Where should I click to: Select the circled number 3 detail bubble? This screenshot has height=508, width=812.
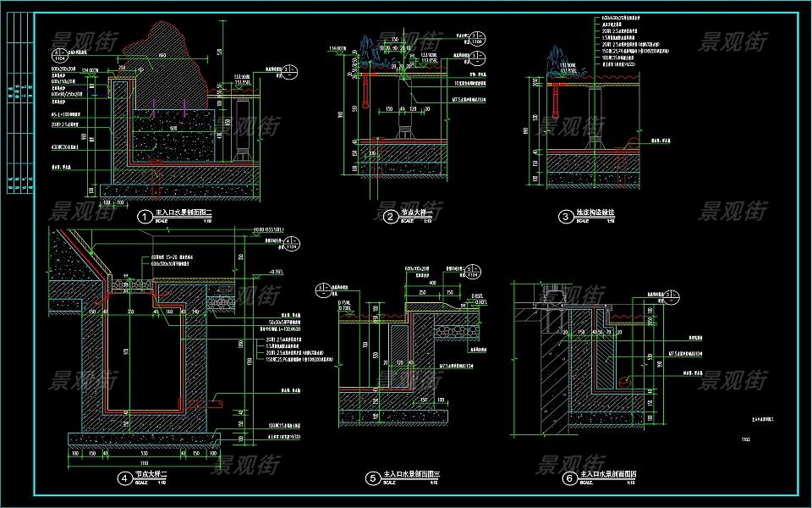pos(566,218)
